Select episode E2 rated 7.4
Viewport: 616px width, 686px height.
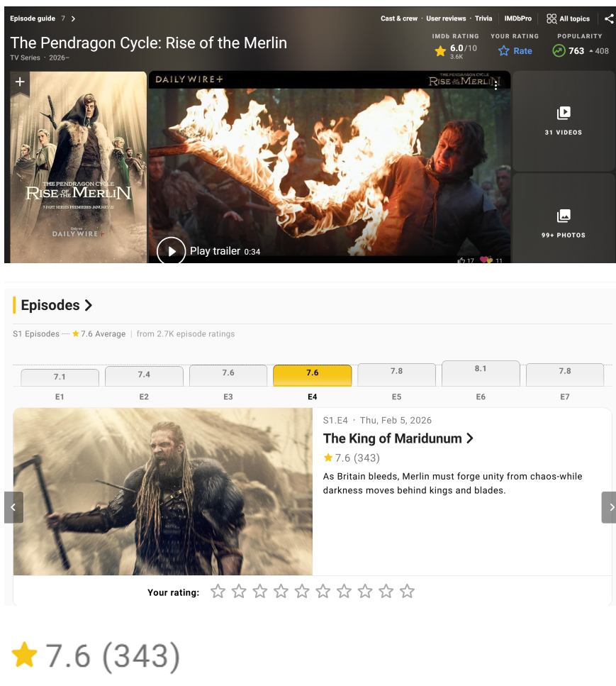point(144,376)
